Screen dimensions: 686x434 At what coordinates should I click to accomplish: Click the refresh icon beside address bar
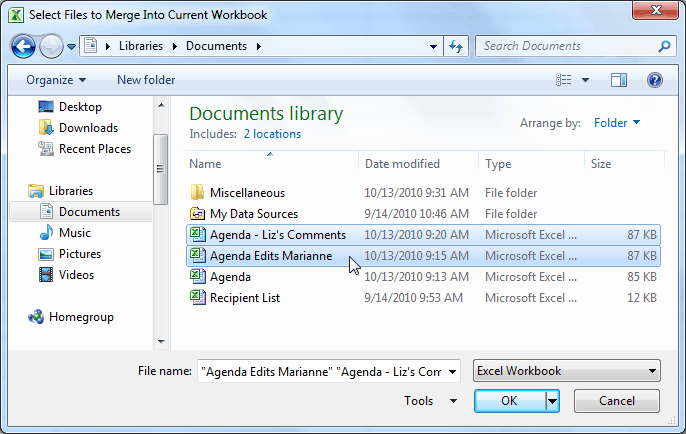tap(456, 46)
